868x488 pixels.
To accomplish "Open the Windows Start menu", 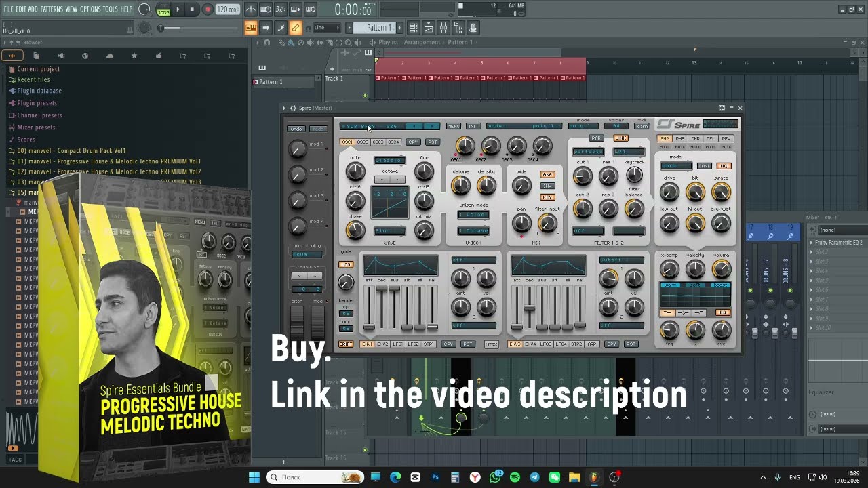I will click(x=254, y=477).
